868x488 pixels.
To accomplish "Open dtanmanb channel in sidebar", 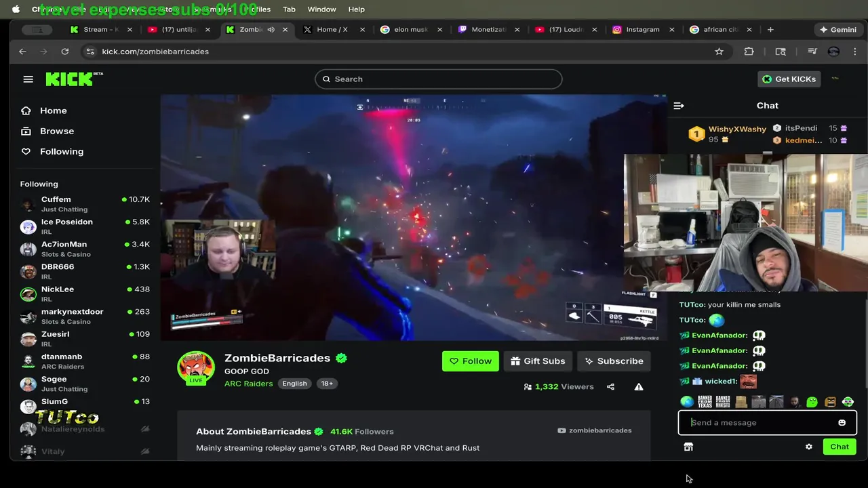I will click(x=85, y=361).
